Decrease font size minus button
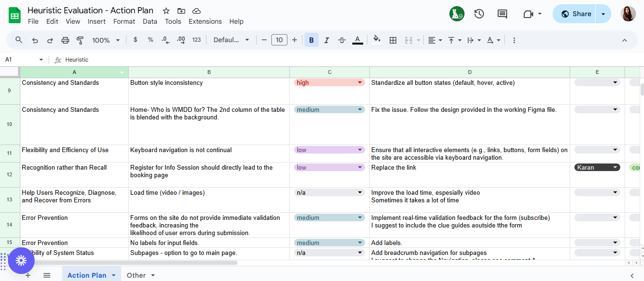The width and height of the screenshot is (644, 281). 264,40
